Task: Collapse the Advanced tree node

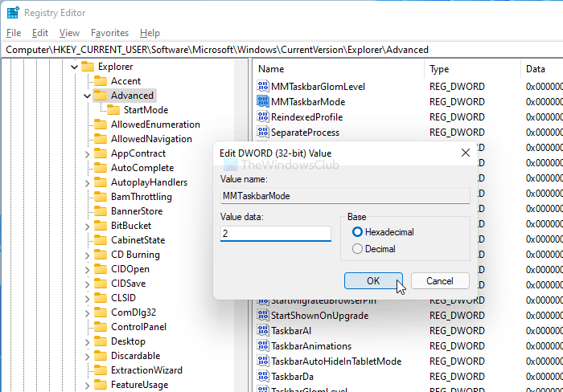Action: (87, 96)
